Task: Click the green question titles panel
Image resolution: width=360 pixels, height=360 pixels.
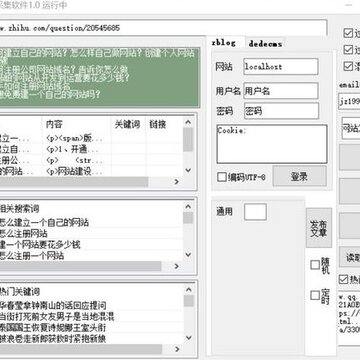Action: (x=100, y=77)
